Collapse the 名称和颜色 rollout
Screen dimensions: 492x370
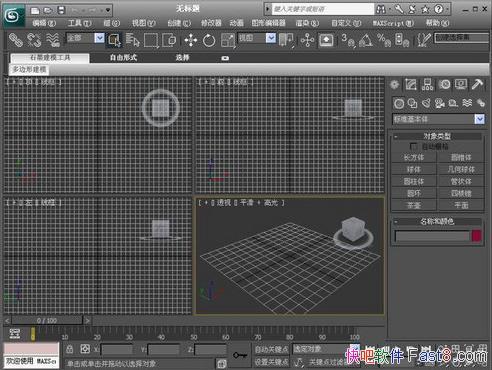437,221
